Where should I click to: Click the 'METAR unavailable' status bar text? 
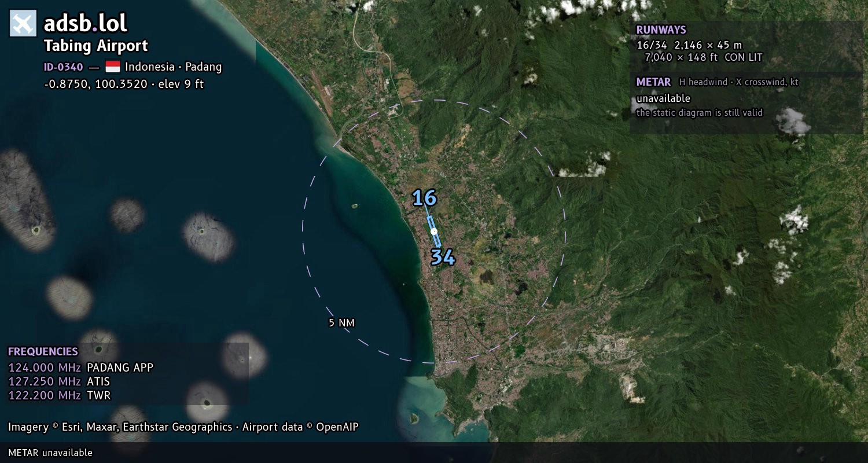click(x=50, y=453)
